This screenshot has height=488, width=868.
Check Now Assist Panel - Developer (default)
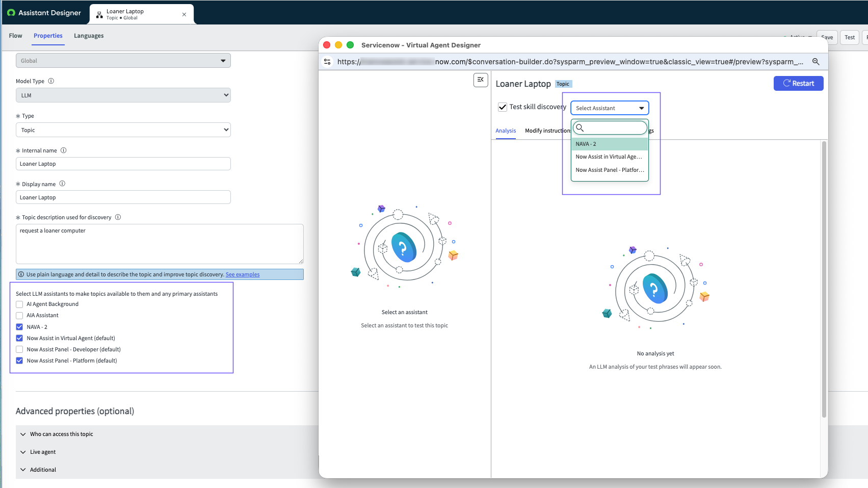19,349
